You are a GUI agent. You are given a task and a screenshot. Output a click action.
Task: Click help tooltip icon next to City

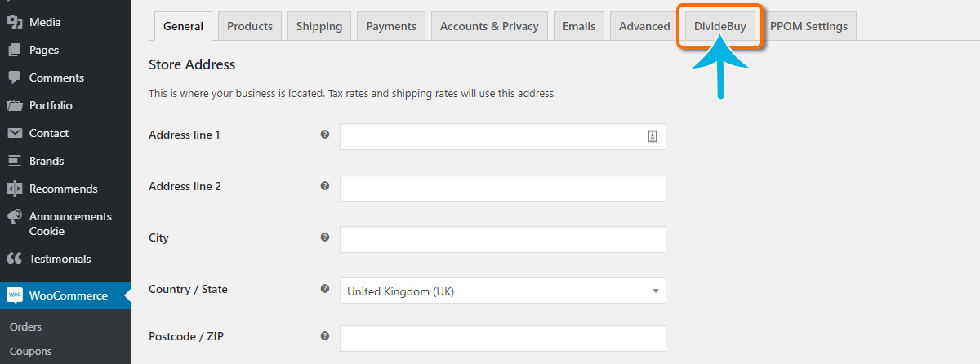point(325,237)
